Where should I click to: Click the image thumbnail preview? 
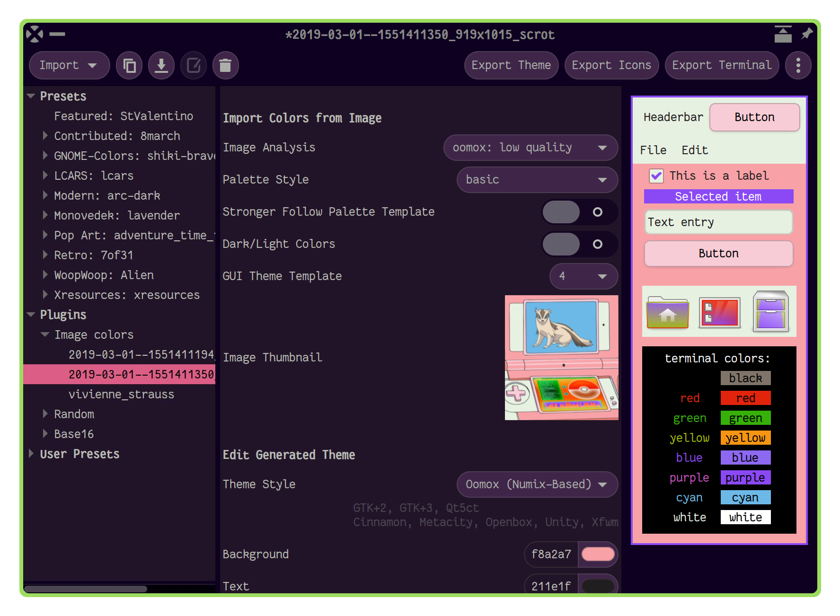[561, 358]
